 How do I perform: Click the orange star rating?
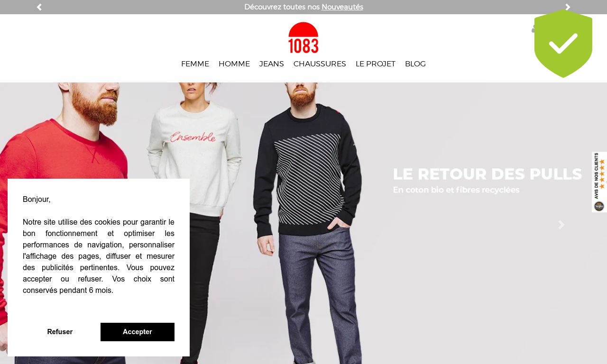coord(602,174)
